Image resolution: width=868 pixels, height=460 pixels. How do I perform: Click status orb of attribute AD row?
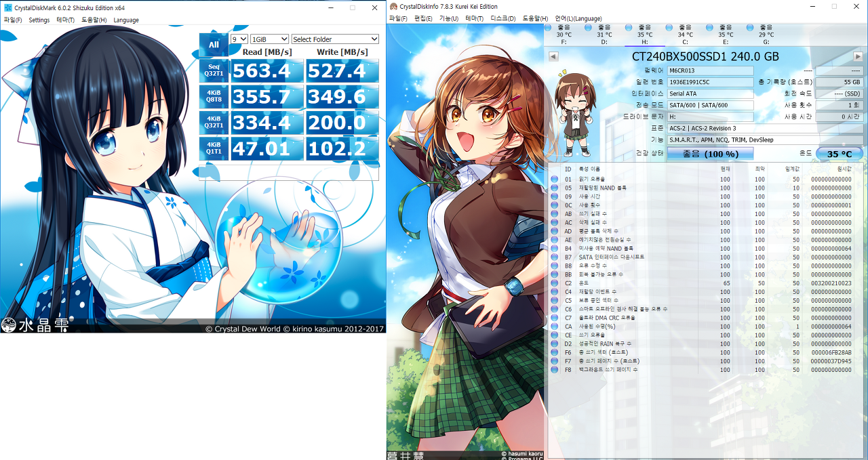coord(554,231)
